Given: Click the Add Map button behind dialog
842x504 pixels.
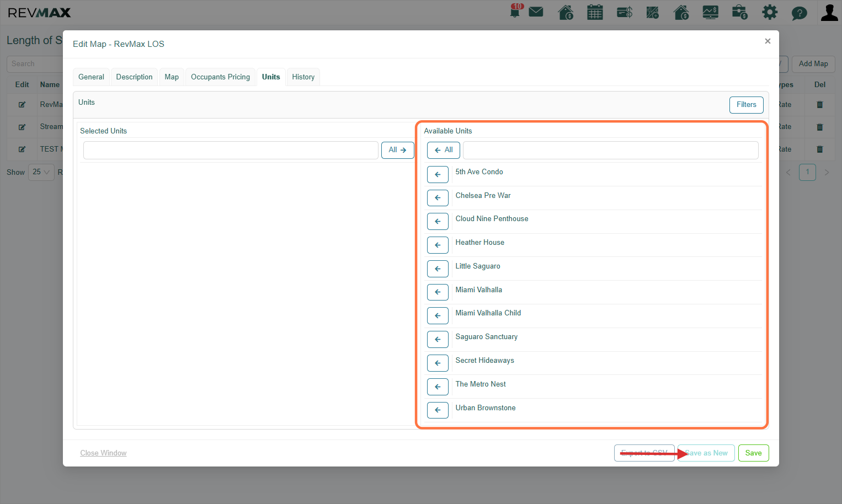Looking at the screenshot, I should pos(813,64).
